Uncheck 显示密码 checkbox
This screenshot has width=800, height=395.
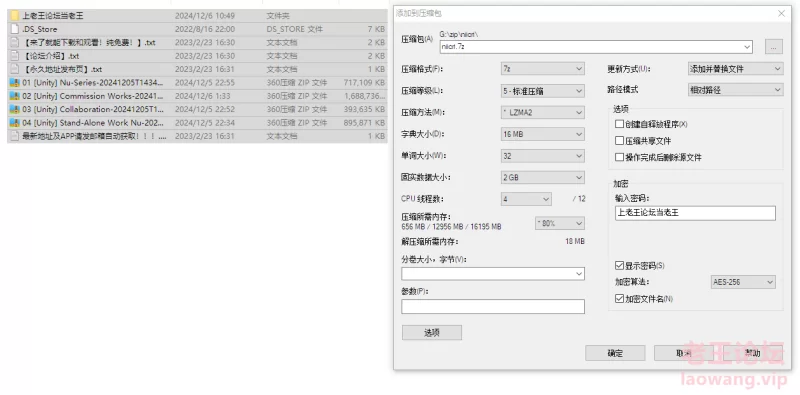(x=619, y=266)
